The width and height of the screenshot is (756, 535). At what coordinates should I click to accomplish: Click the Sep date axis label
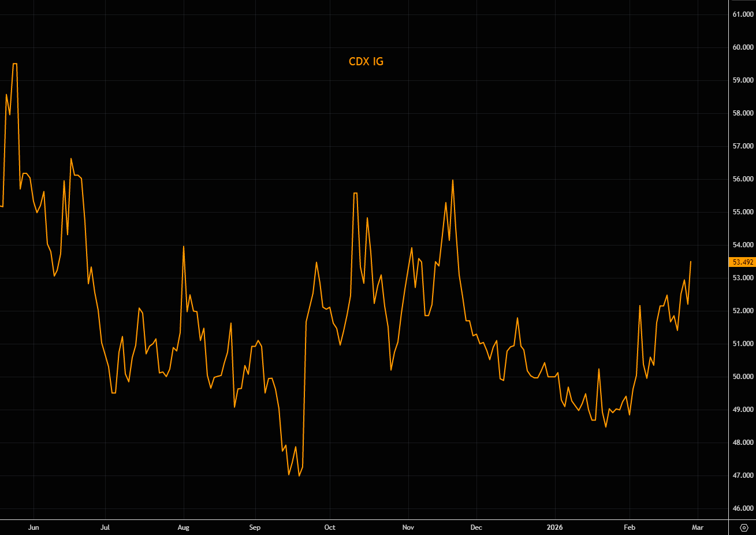click(255, 527)
